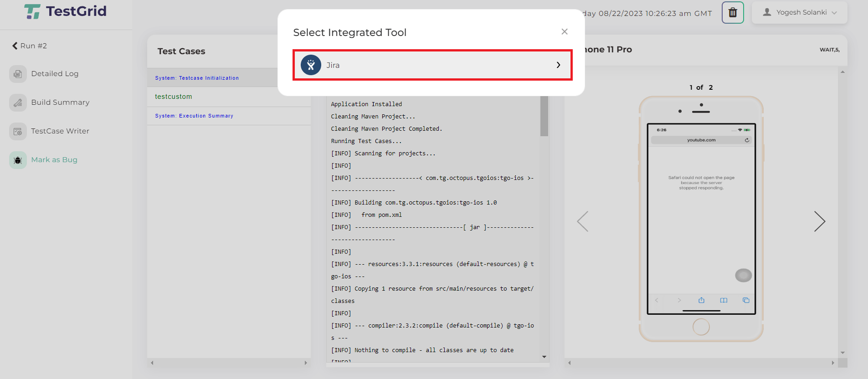
Task: Click the device panel scroll left arrow
Action: point(570,363)
